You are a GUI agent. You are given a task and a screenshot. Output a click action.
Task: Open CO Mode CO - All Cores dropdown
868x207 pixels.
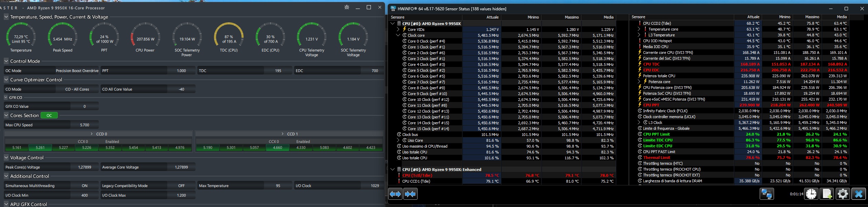[77, 89]
